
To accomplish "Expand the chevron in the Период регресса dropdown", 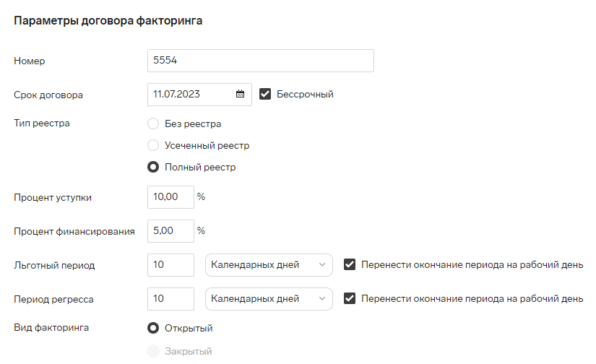I will (322, 299).
